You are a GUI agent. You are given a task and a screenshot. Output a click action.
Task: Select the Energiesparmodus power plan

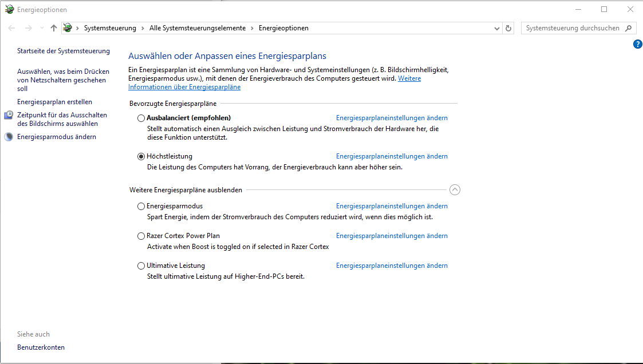pos(141,206)
